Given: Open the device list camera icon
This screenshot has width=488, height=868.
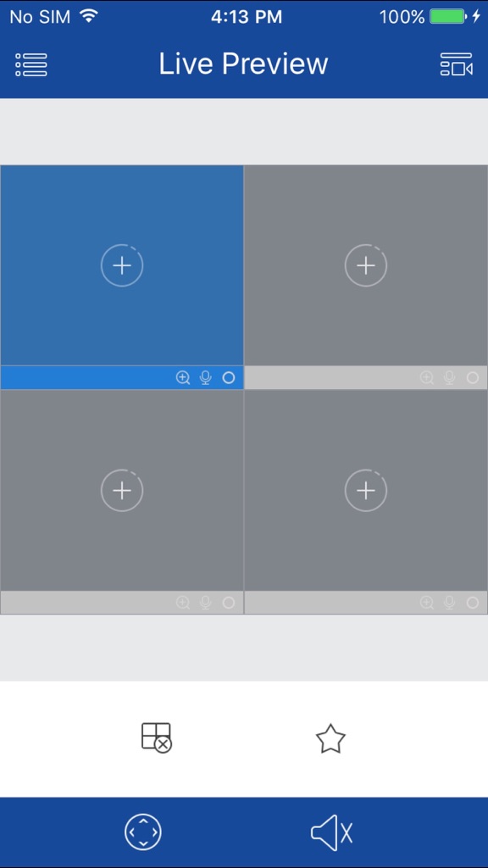Looking at the screenshot, I should pyautogui.click(x=457, y=64).
